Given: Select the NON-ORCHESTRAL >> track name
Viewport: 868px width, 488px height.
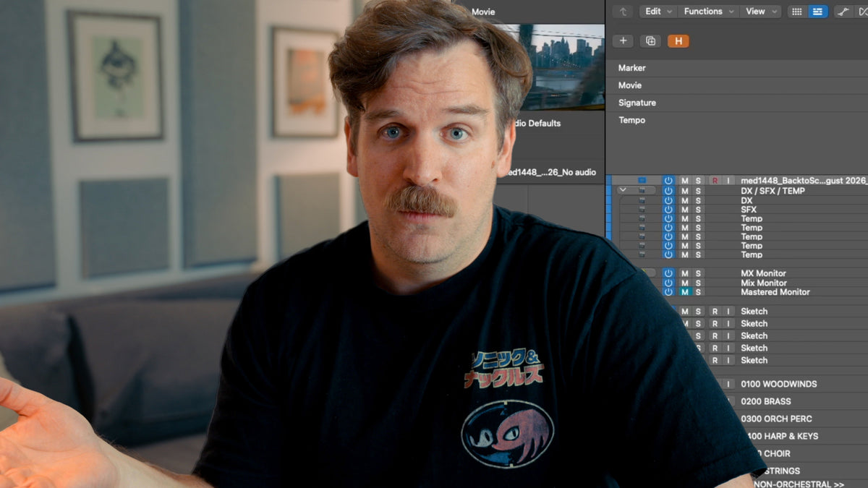Looking at the screenshot, I should (799, 484).
